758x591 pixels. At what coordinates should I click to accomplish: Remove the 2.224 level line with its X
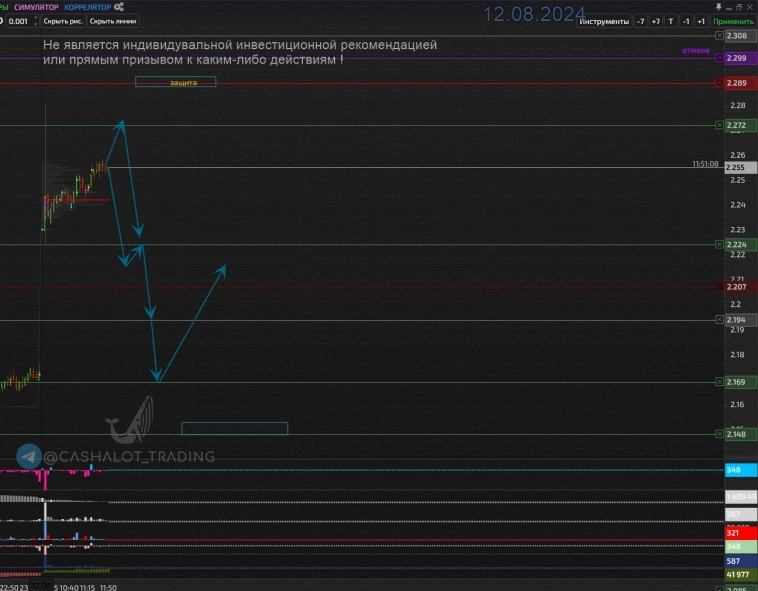click(719, 245)
